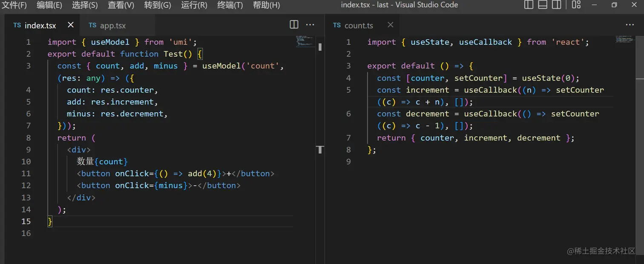Open the 终端(T) menu
The width and height of the screenshot is (644, 264).
[230, 5]
